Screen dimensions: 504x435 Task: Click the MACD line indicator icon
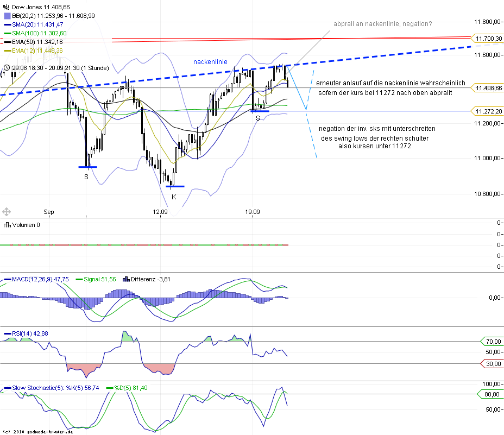tap(6, 279)
